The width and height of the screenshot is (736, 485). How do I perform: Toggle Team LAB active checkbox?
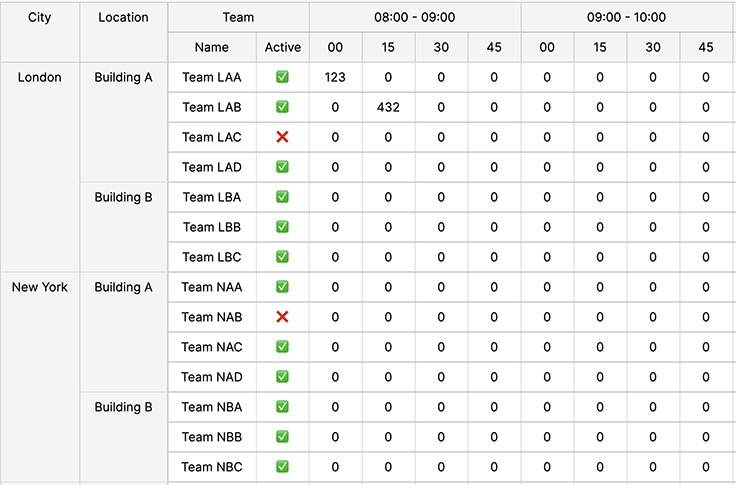pos(282,107)
